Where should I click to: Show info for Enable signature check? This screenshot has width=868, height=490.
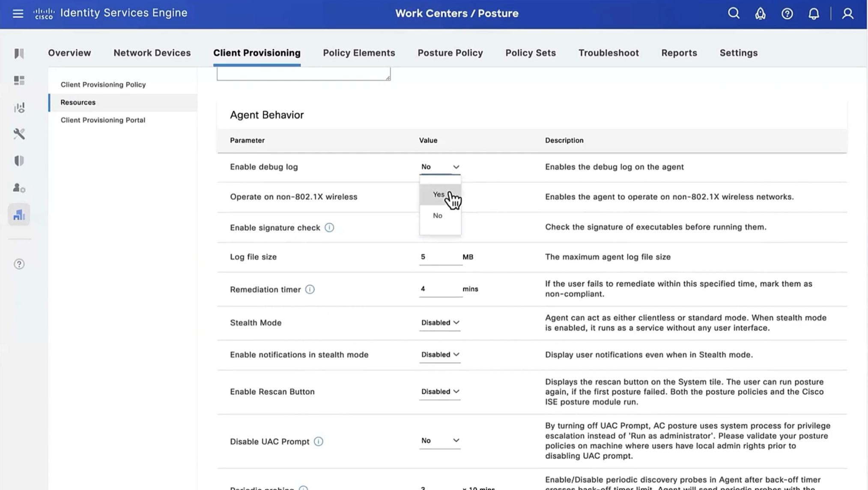point(329,227)
